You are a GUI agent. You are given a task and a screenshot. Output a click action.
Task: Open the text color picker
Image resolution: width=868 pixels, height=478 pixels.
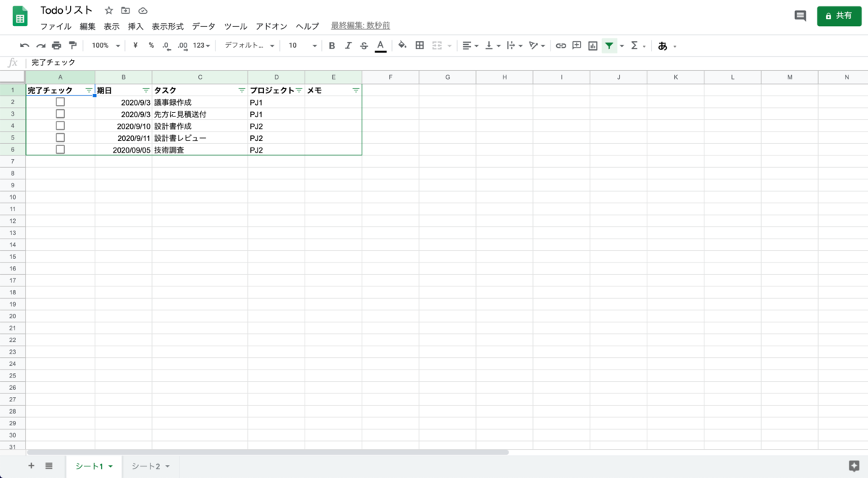click(380, 46)
